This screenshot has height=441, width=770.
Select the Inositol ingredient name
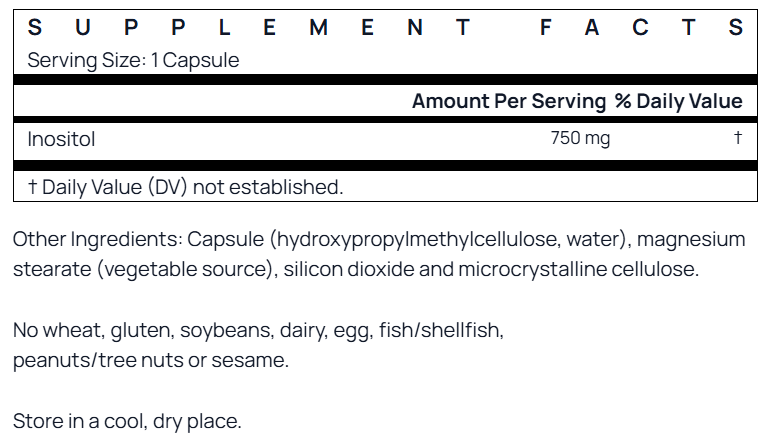[x=61, y=139]
